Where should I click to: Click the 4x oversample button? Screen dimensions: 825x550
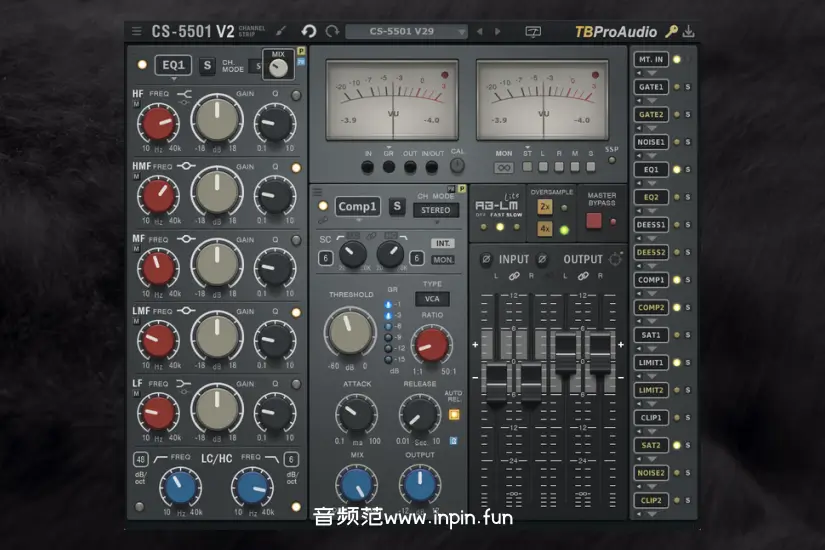(545, 228)
